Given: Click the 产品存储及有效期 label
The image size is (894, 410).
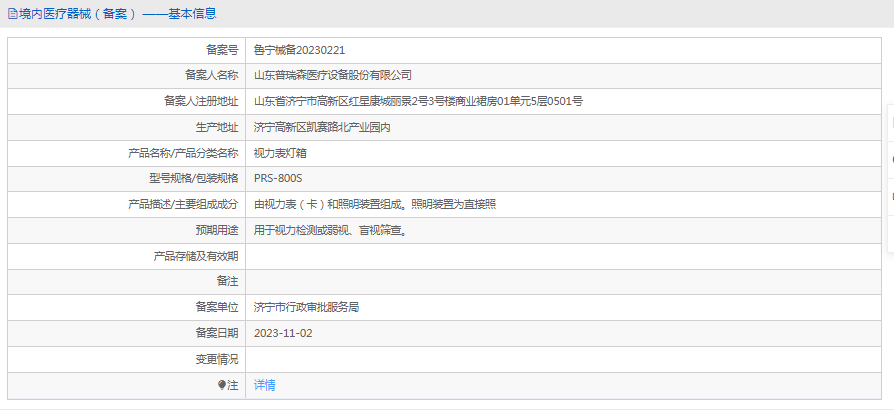Looking at the screenshot, I should tap(196, 256).
